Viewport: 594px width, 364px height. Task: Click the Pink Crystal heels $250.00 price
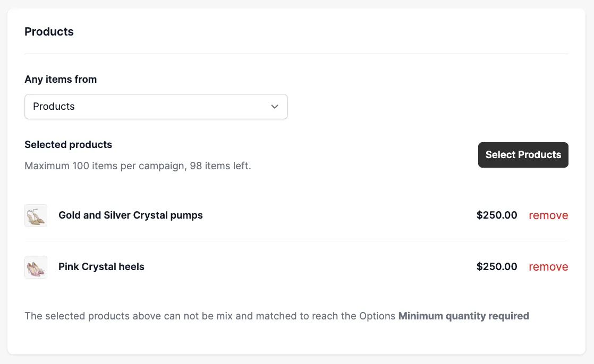[497, 267]
